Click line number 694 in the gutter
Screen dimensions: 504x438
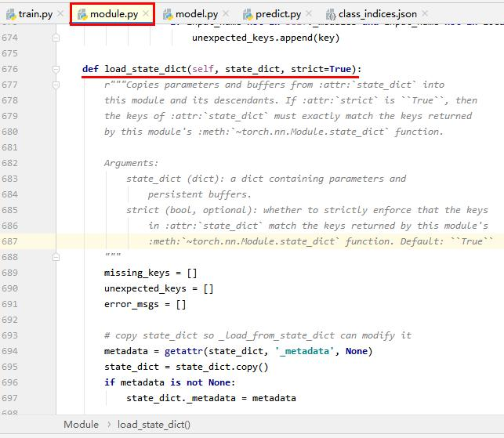(x=9, y=351)
